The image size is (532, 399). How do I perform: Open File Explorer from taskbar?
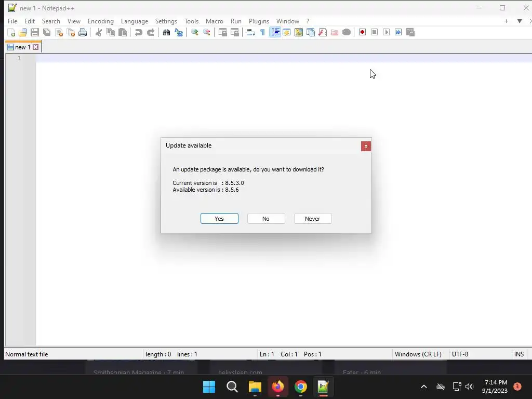[x=255, y=387]
